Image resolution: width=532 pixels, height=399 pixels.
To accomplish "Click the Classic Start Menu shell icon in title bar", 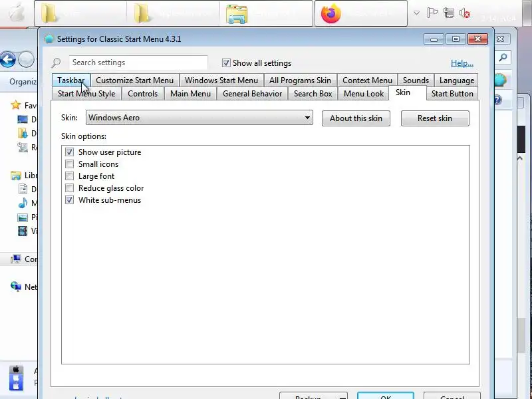I will coord(49,39).
